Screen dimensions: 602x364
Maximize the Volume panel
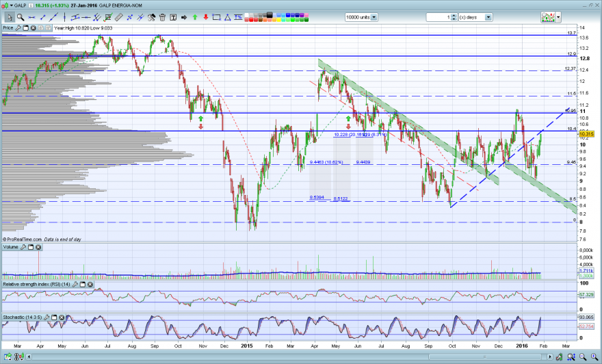(31, 247)
